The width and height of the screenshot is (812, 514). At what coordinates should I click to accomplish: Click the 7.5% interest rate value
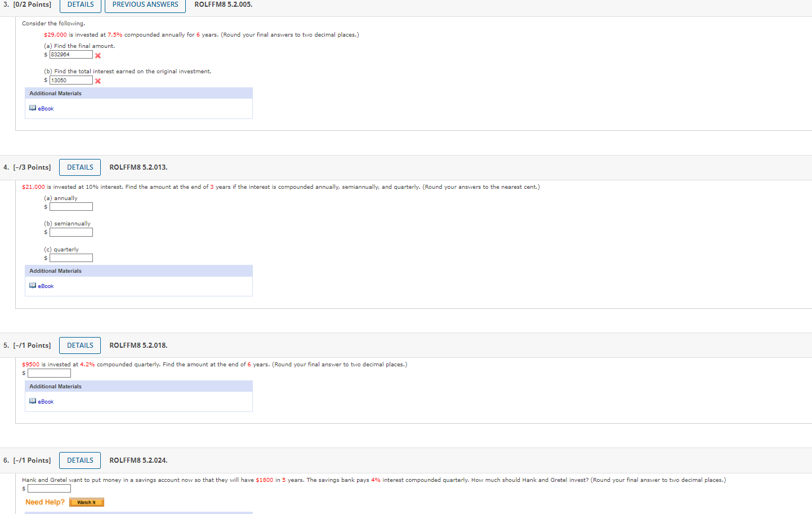point(115,35)
